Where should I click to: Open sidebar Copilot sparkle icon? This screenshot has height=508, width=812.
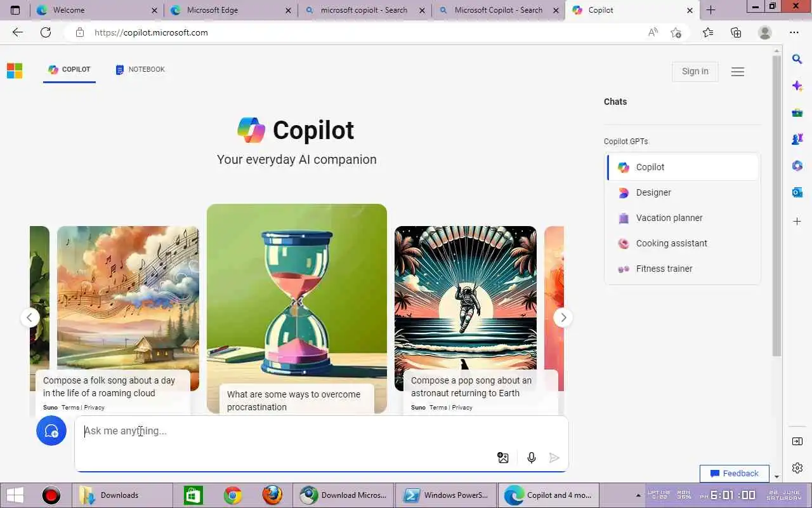pyautogui.click(x=797, y=86)
